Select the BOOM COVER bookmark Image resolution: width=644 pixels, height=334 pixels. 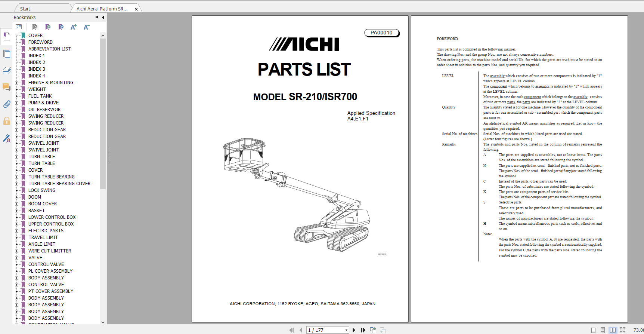tap(43, 204)
